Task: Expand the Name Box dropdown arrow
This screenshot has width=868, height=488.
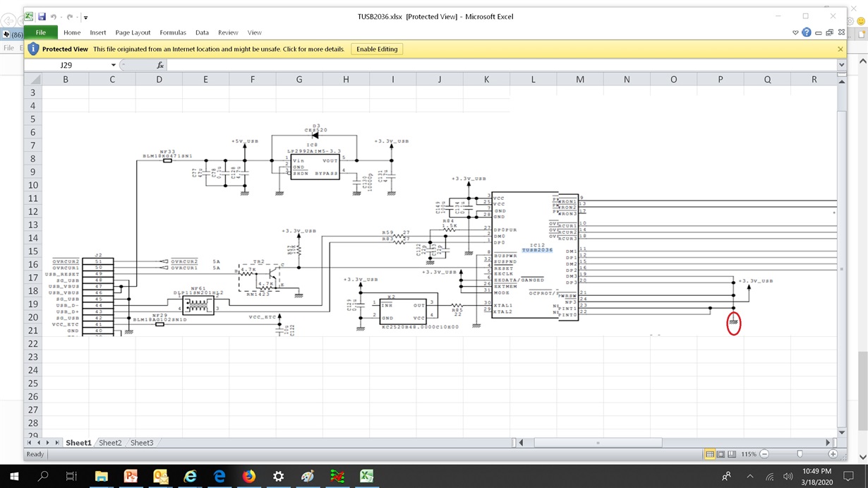Action: 113,65
